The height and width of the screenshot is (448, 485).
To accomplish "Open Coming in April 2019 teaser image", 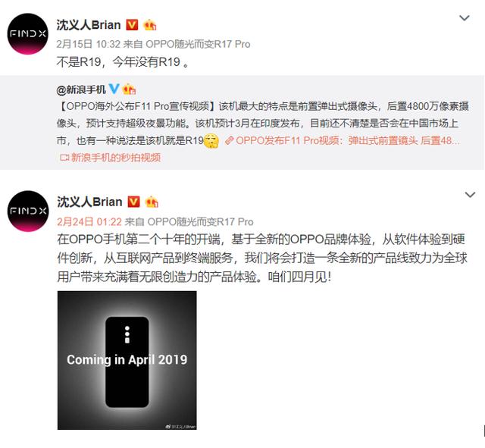I will [x=127, y=360].
